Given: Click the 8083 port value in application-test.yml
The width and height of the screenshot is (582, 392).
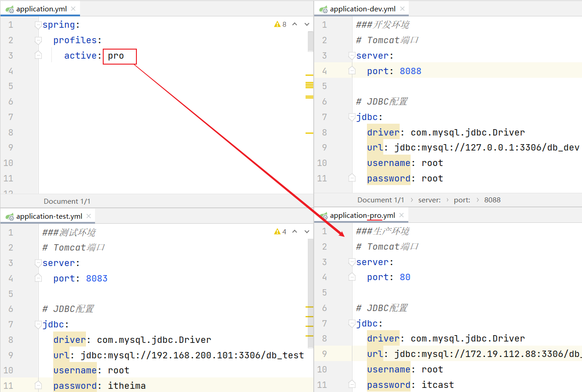Looking at the screenshot, I should pos(97,278).
